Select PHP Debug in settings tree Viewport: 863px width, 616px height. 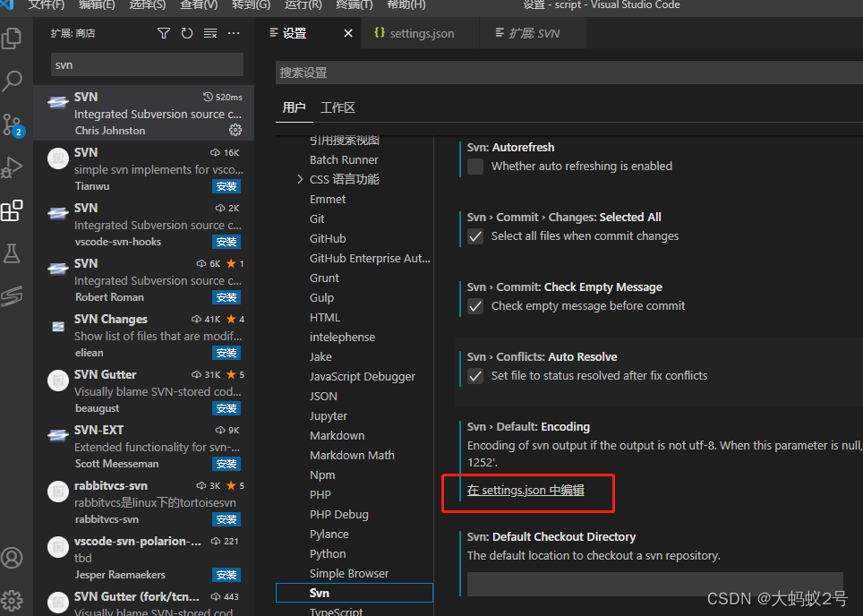339,515
